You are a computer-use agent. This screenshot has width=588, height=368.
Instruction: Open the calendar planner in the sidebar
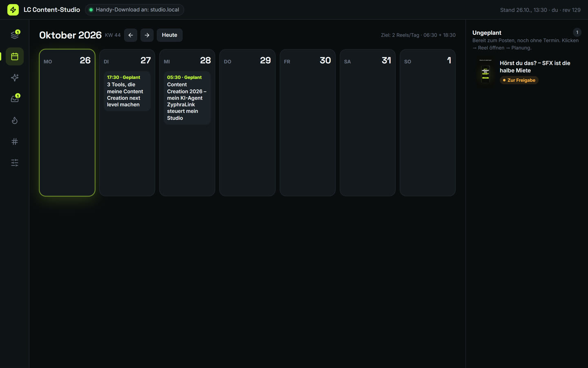[x=15, y=56]
